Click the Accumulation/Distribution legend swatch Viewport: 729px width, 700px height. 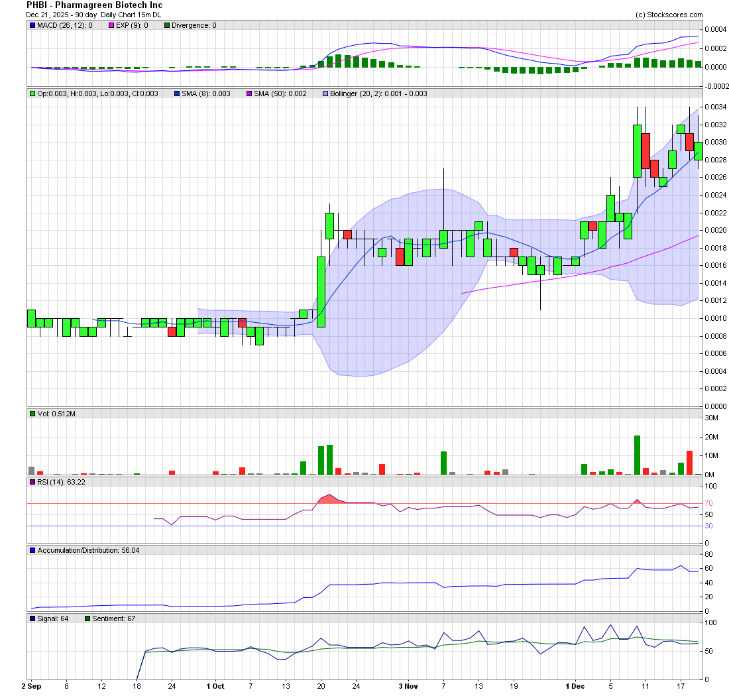pyautogui.click(x=32, y=550)
